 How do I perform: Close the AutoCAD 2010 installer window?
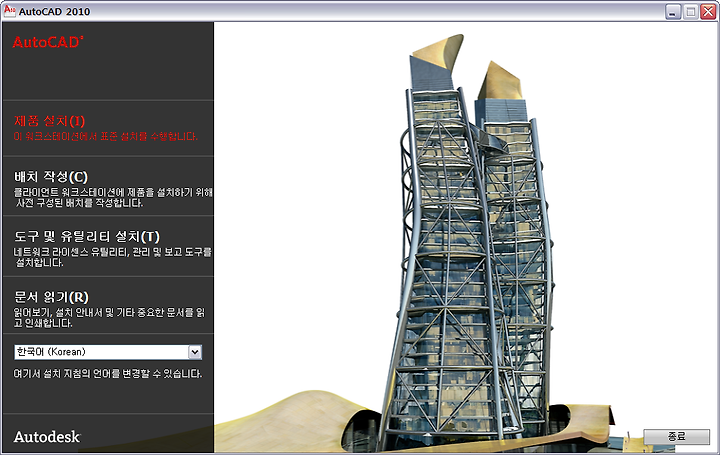coord(708,11)
